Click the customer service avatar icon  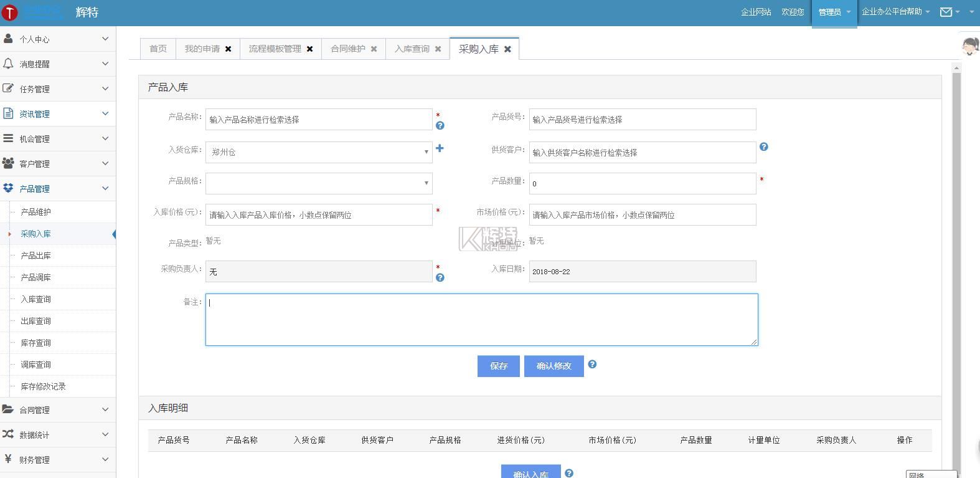[x=969, y=46]
